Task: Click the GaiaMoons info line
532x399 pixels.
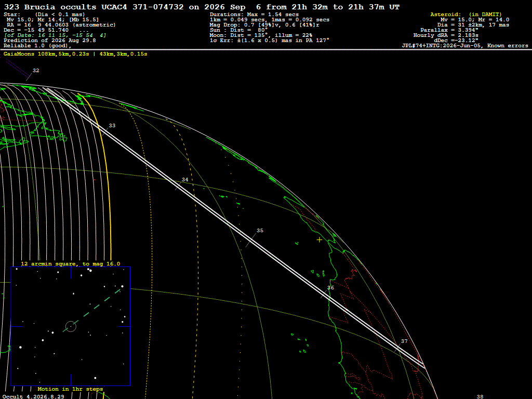Action: [x=75, y=54]
